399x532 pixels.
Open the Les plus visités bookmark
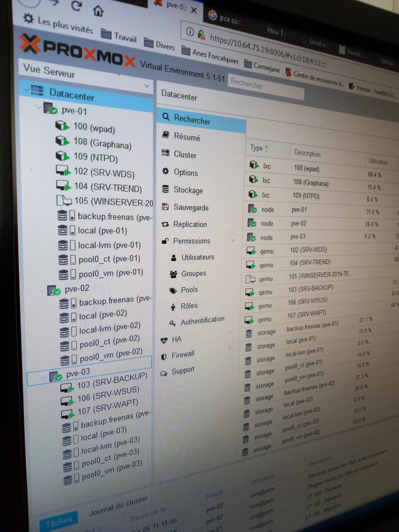pyautogui.click(x=58, y=25)
